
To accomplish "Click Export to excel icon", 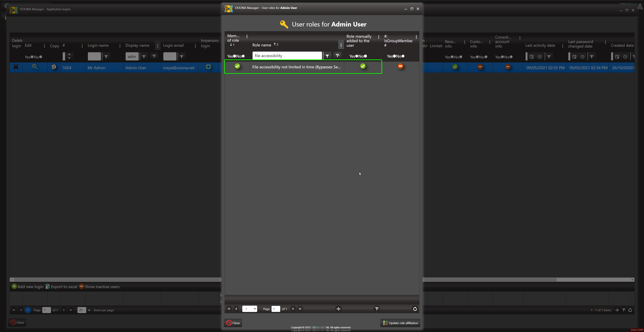I will (x=47, y=287).
